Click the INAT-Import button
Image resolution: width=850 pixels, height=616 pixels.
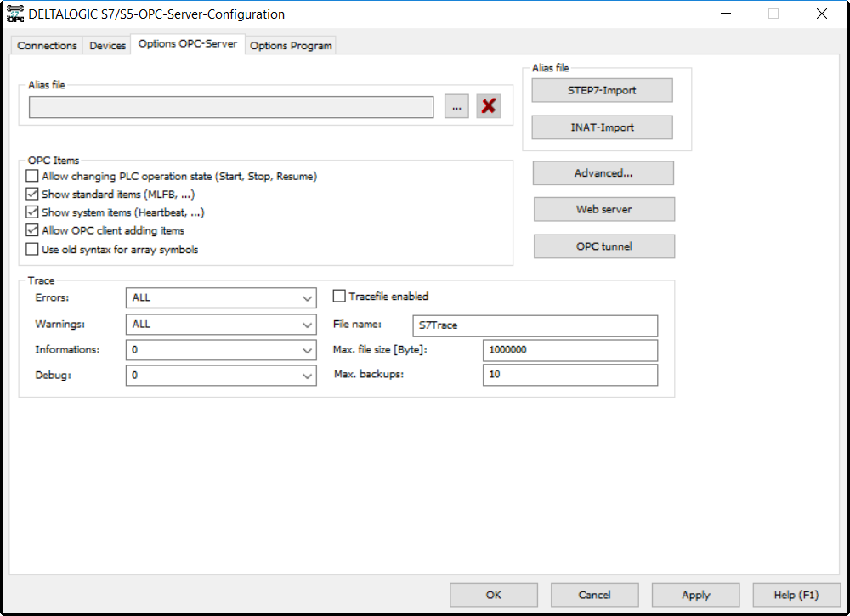pos(603,127)
